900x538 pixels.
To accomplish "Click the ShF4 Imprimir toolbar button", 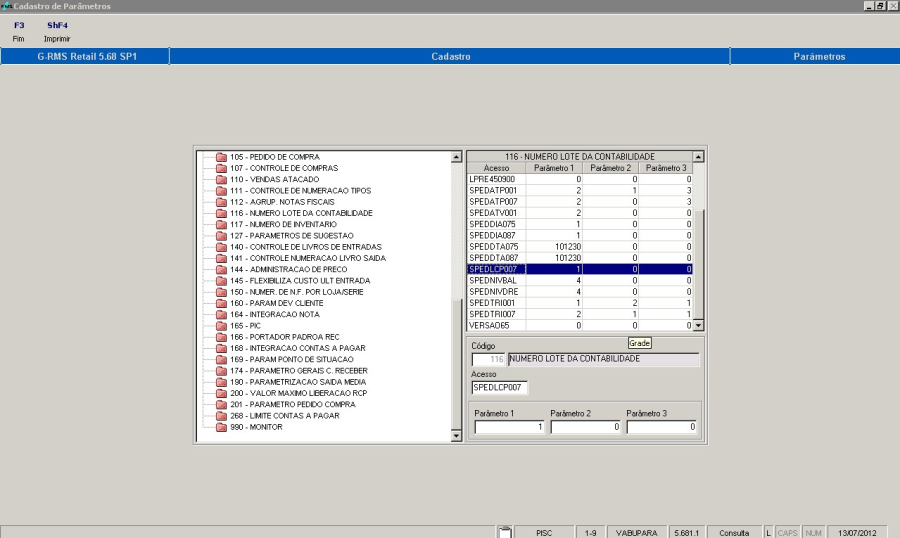I will (57, 32).
